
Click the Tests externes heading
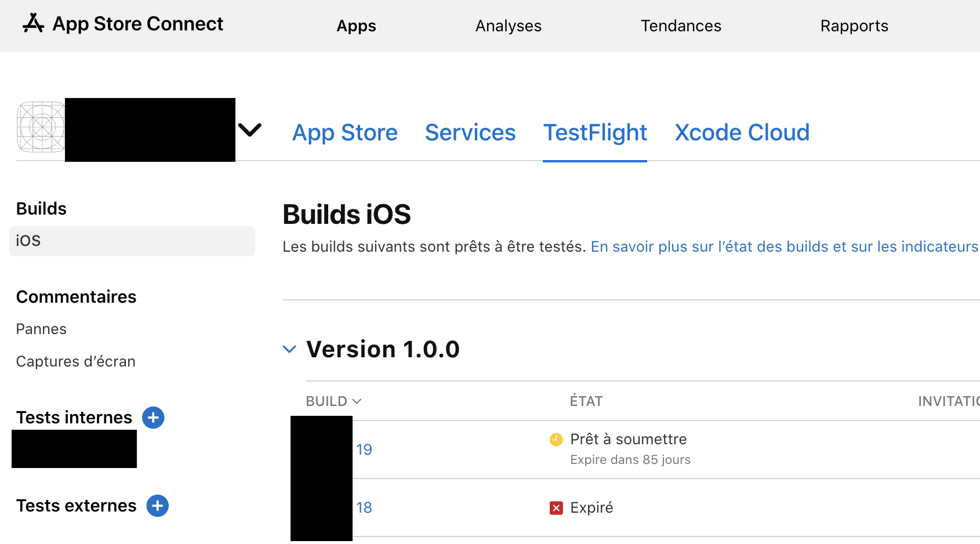click(77, 506)
